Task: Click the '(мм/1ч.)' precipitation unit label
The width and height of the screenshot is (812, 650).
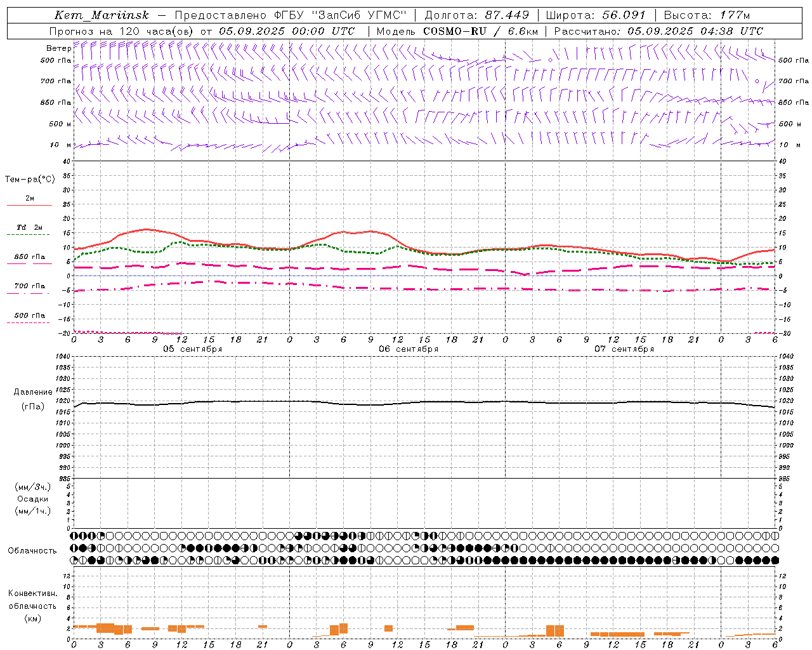Action: coord(33,511)
